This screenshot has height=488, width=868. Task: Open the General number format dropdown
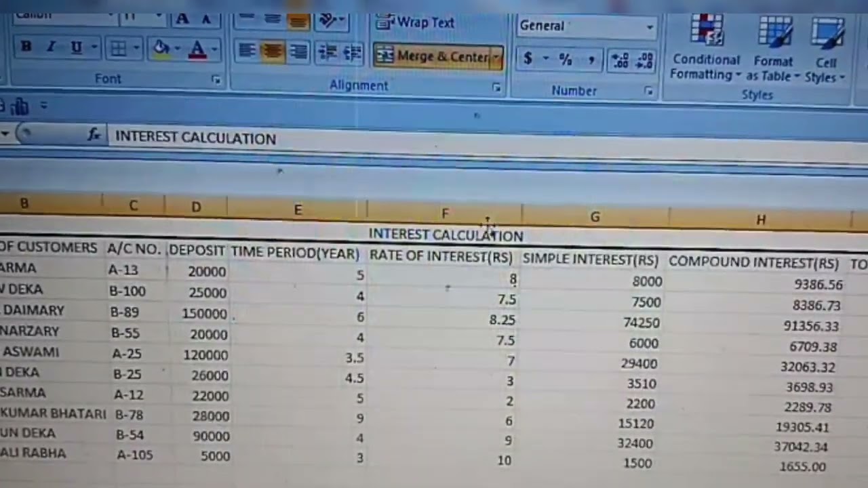[650, 27]
